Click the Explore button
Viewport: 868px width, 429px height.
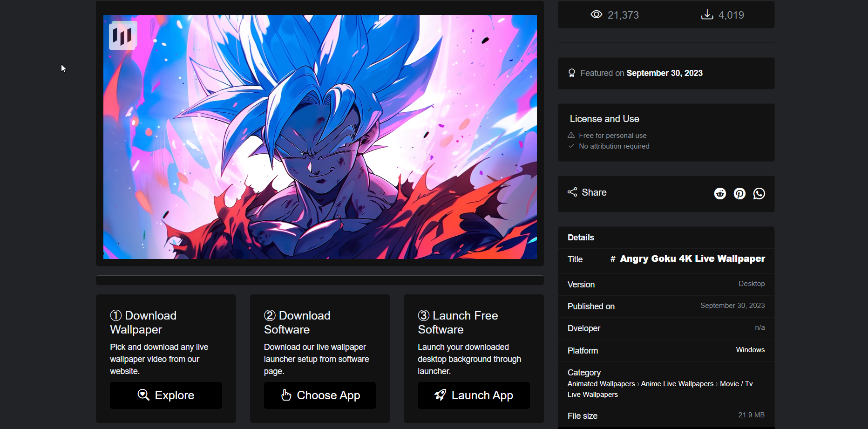point(166,395)
